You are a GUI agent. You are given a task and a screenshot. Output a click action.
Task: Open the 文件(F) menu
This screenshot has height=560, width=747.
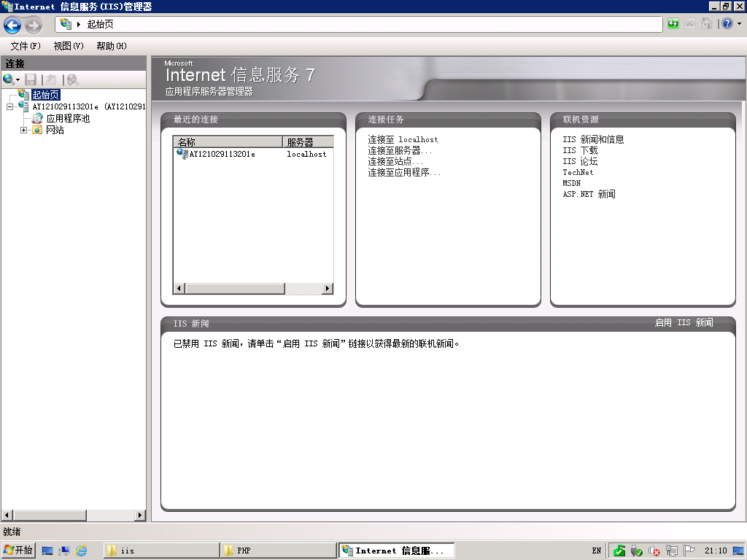[26, 46]
